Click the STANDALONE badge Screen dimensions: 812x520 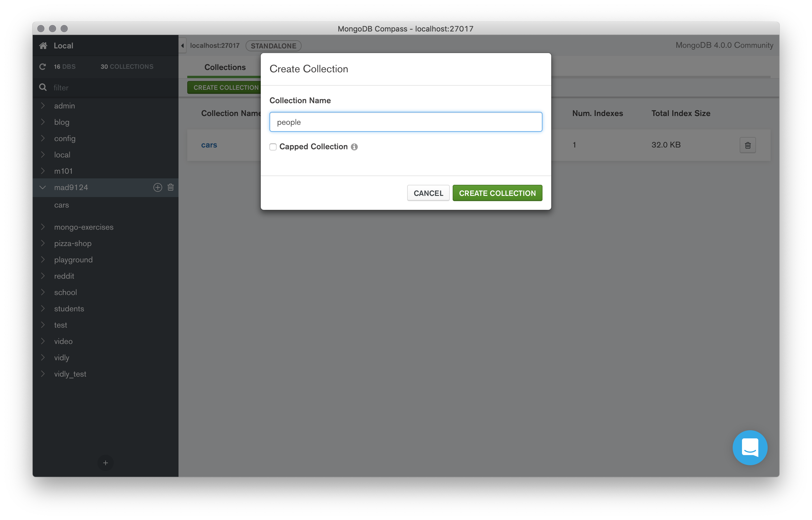pos(273,45)
